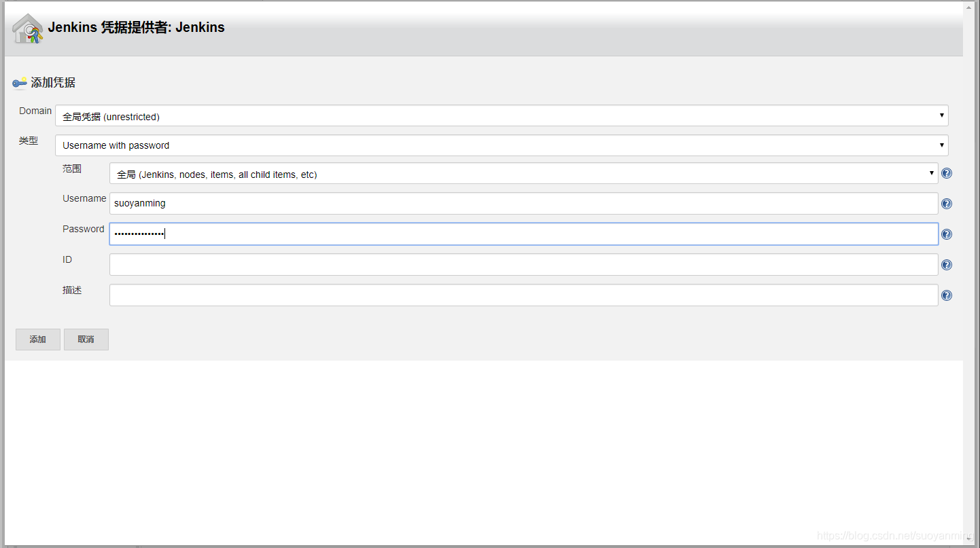Click the ID label

pos(67,259)
